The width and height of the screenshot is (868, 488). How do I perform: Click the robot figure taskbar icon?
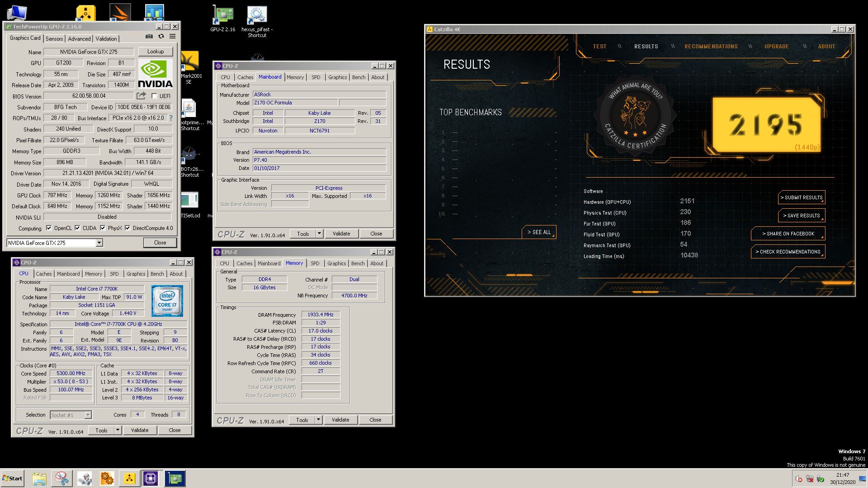85,479
